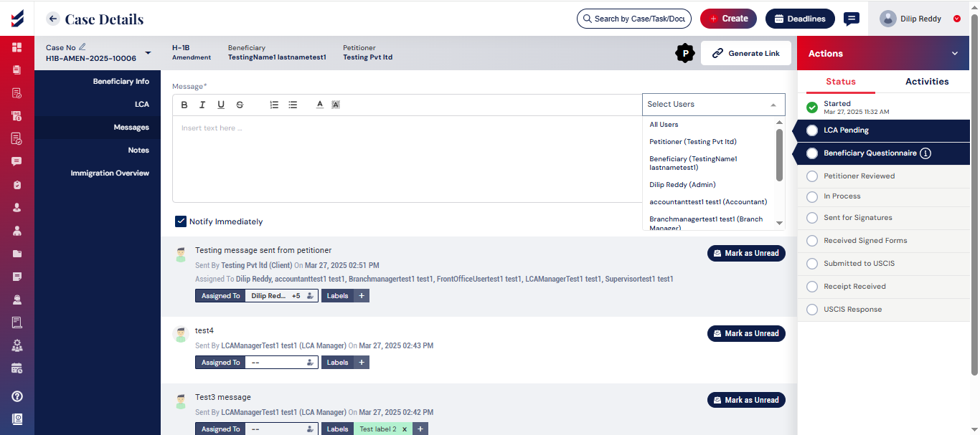Viewport: 980px width, 435px height.
Task: Click the Bold formatting icon
Action: click(184, 105)
